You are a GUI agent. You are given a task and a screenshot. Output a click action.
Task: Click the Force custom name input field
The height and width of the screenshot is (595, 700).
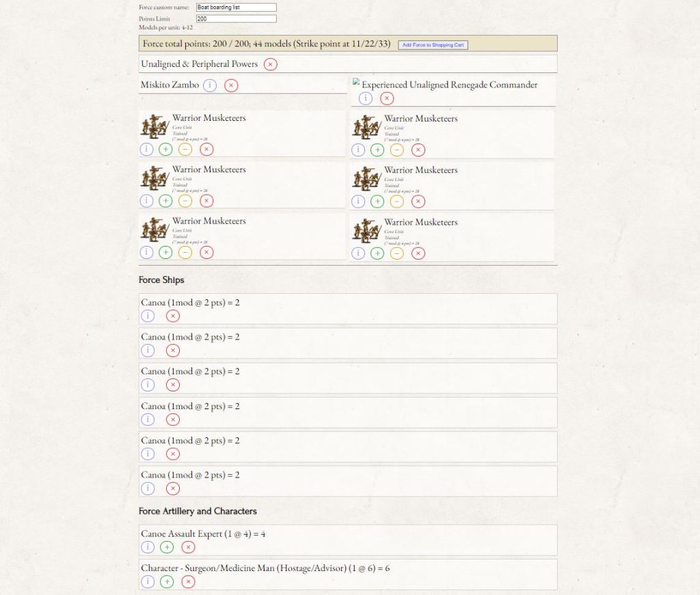click(x=236, y=8)
